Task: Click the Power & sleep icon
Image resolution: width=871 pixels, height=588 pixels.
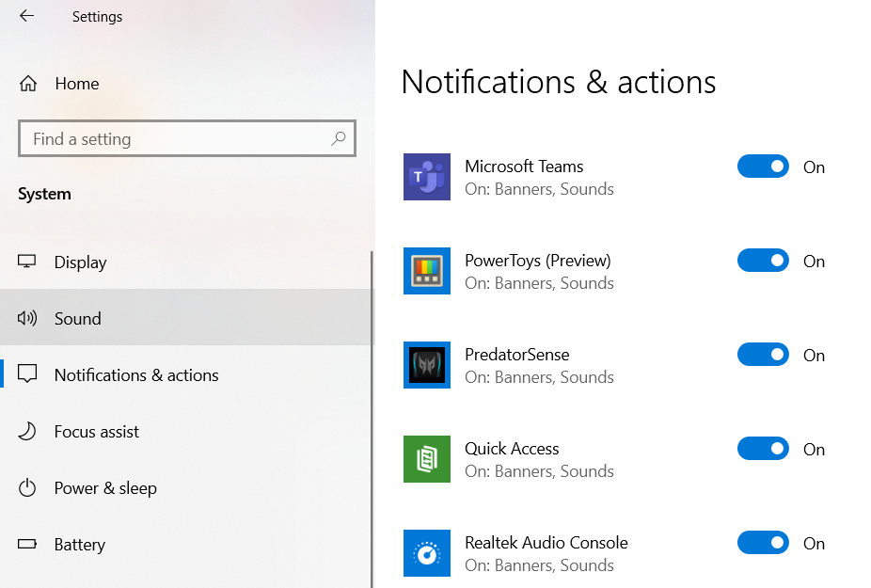Action: point(26,488)
